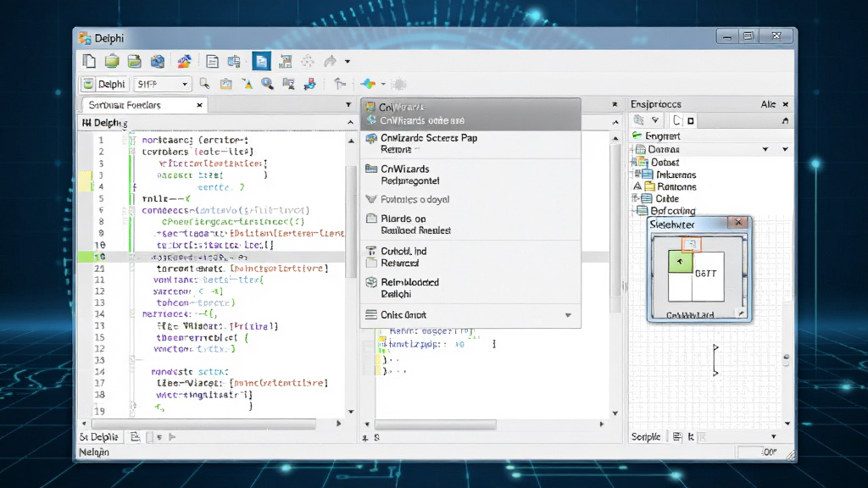Screen dimensions: 868x488
Task: Click the filter funnel icon in Ensjpriooss toolbar
Action: pos(655,120)
